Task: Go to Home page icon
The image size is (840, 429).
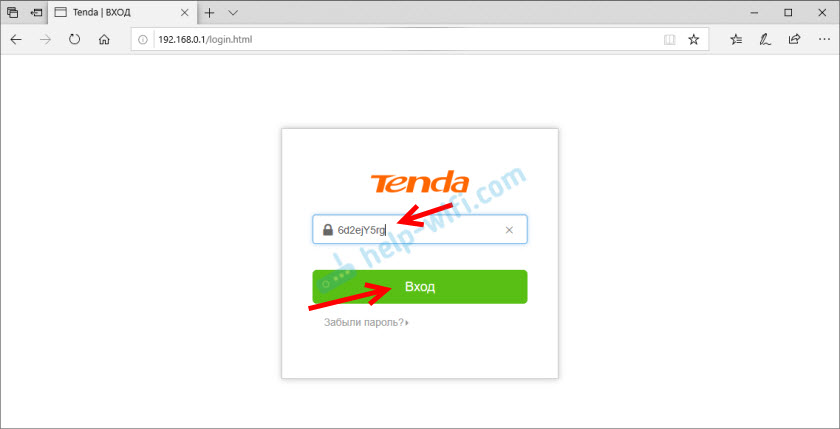Action: (x=104, y=39)
